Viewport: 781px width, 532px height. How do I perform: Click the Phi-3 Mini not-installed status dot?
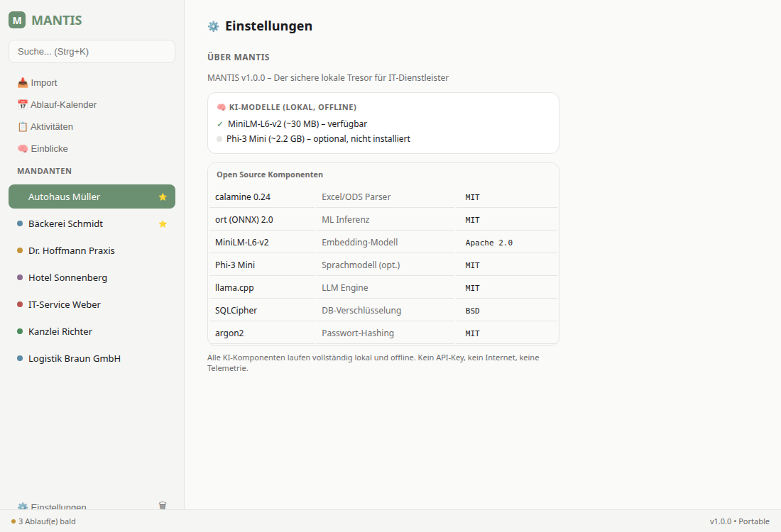coord(219,139)
